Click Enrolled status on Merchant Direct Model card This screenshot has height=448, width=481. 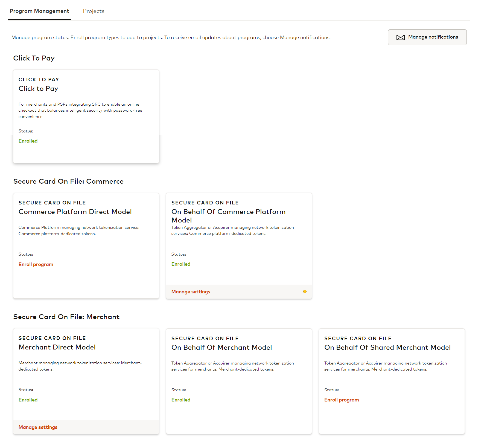pyautogui.click(x=28, y=400)
